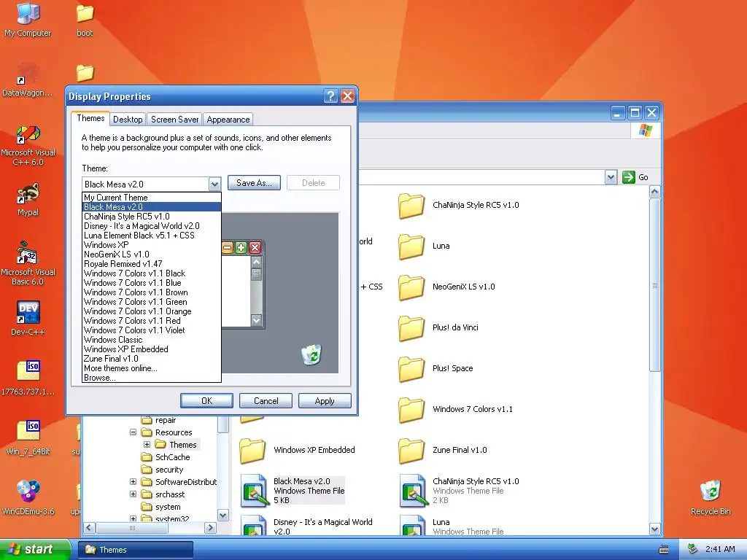Choose Royale Remixed v1.47 theme

point(152,264)
